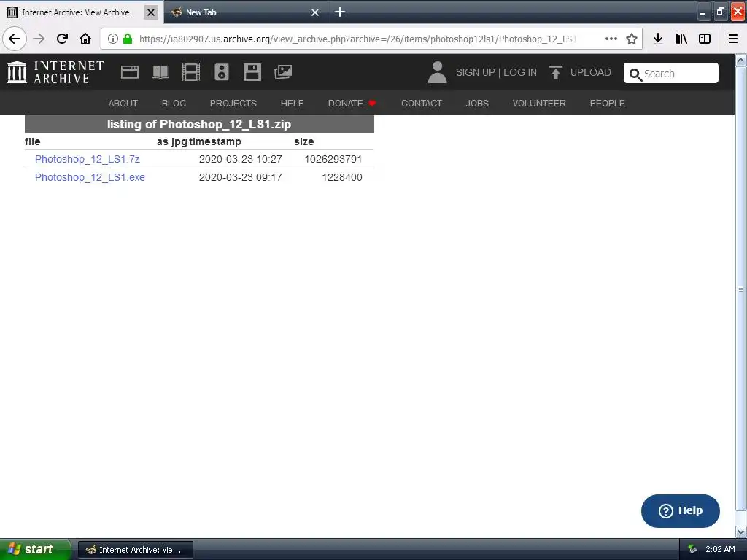Image resolution: width=747 pixels, height=560 pixels.
Task: Open the ABOUT menu item
Action: [x=123, y=104]
